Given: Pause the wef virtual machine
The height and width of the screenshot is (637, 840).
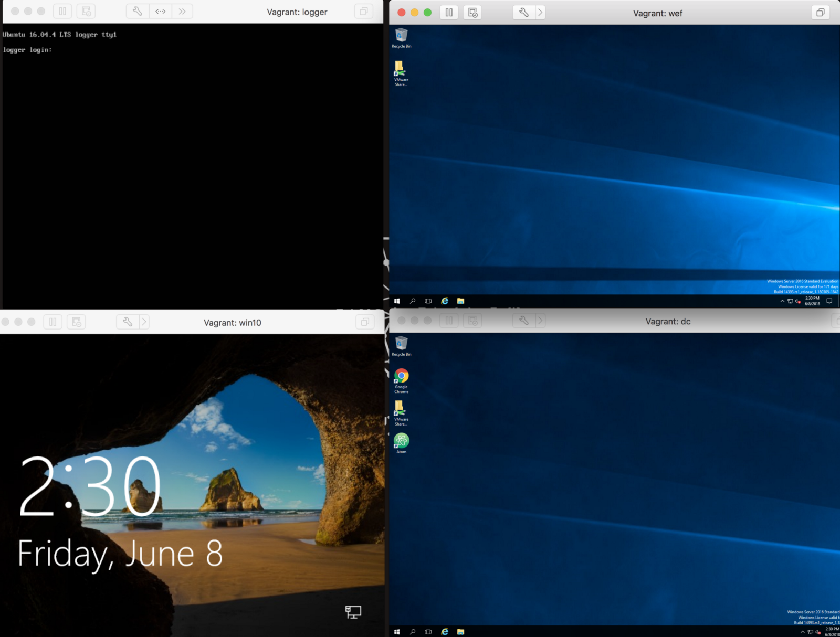Looking at the screenshot, I should point(449,13).
